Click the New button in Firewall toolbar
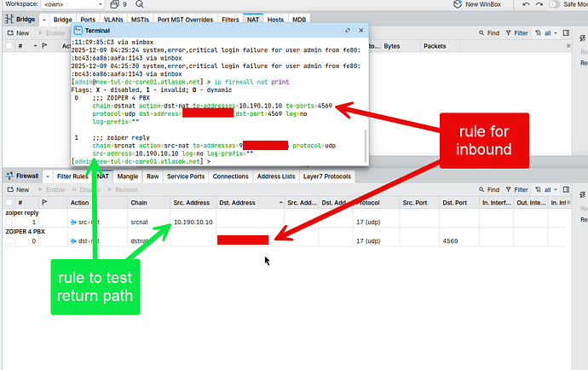This screenshot has height=370, width=588. click(17, 189)
